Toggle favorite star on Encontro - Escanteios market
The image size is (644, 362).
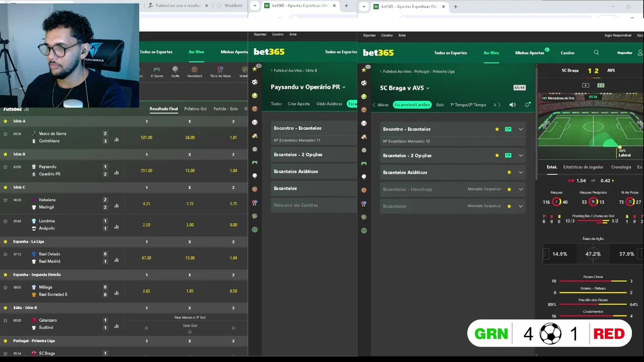coord(497,129)
